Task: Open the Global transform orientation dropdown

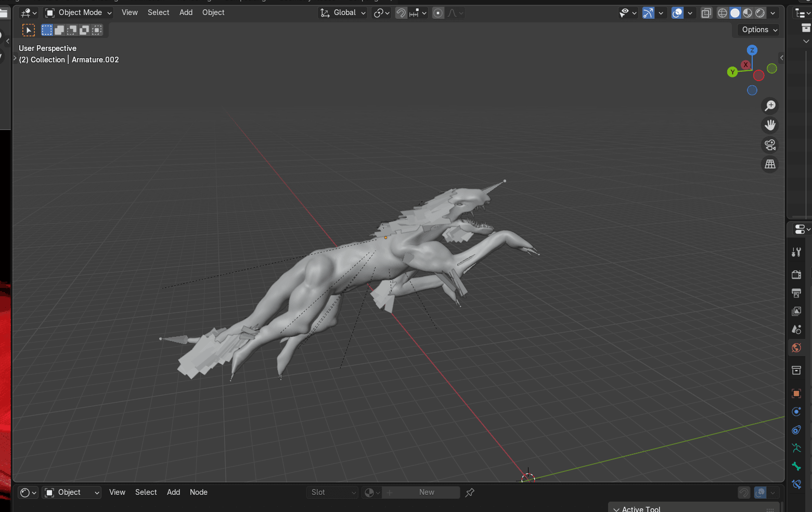Action: [x=343, y=12]
